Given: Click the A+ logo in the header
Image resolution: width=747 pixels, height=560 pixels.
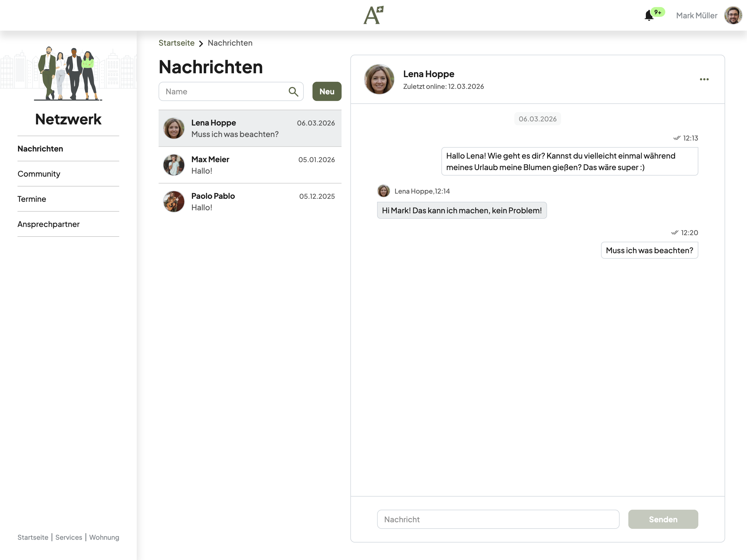Looking at the screenshot, I should [x=373, y=15].
